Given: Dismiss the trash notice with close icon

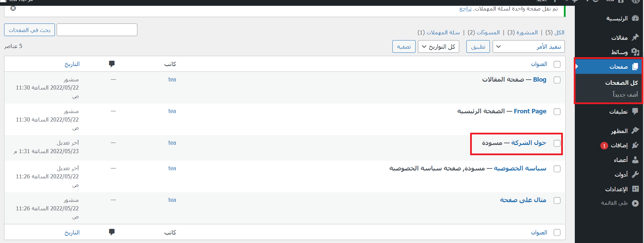Looking at the screenshot, I should coord(13,8).
